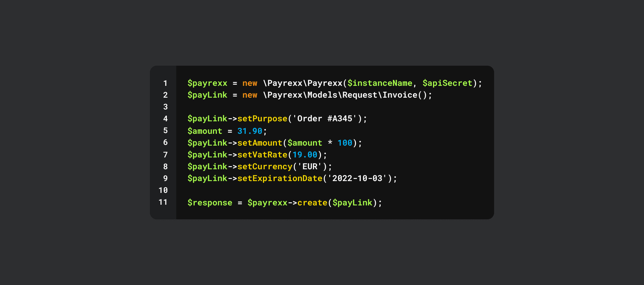Click line number 5 in the gutter
This screenshot has height=285, width=644.
(166, 130)
